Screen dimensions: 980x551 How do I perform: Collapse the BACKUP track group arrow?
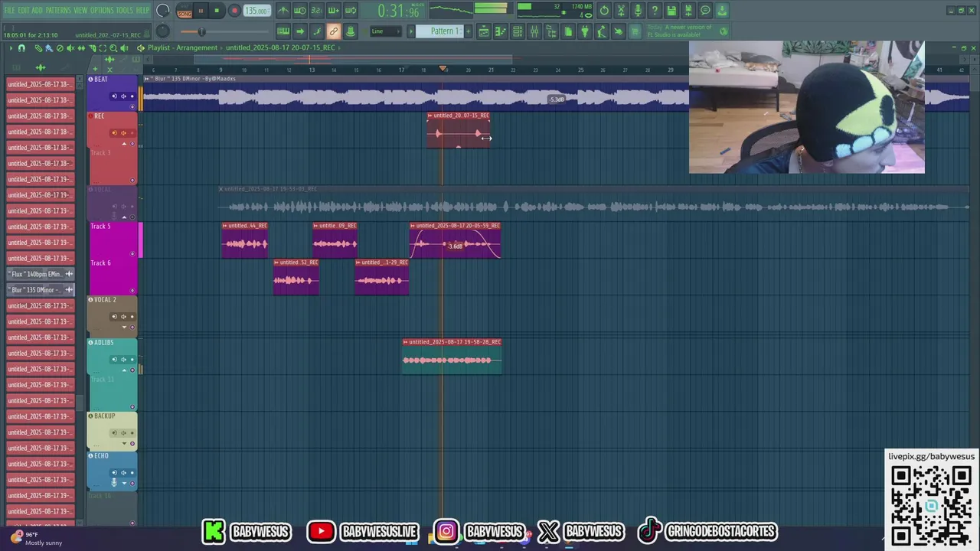(124, 444)
